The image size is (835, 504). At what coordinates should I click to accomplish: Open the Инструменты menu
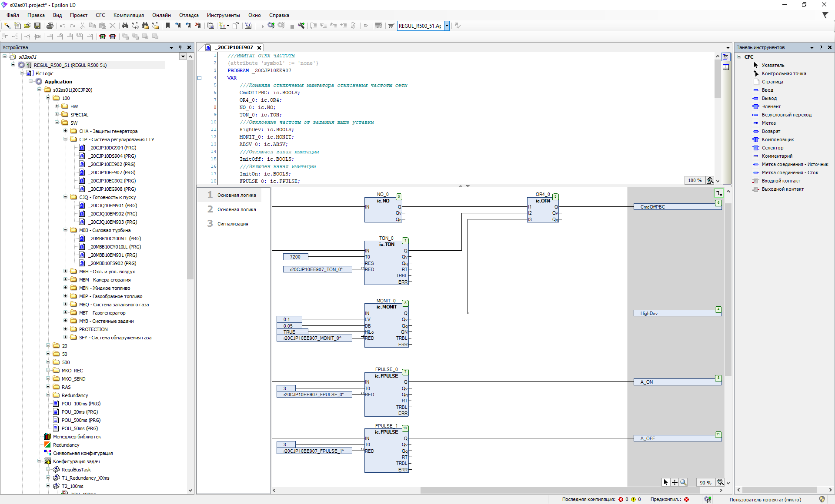(224, 15)
